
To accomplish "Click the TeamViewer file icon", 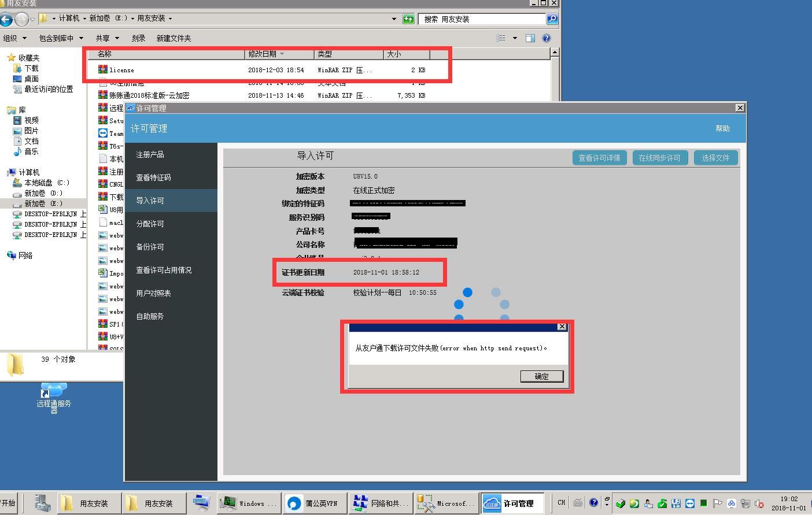I will click(103, 133).
